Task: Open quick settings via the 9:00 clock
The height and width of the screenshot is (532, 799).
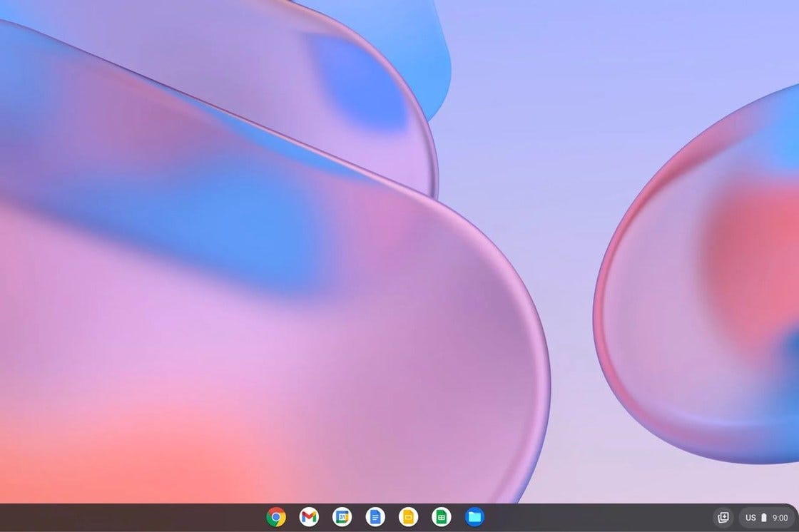Action: pyautogui.click(x=780, y=518)
